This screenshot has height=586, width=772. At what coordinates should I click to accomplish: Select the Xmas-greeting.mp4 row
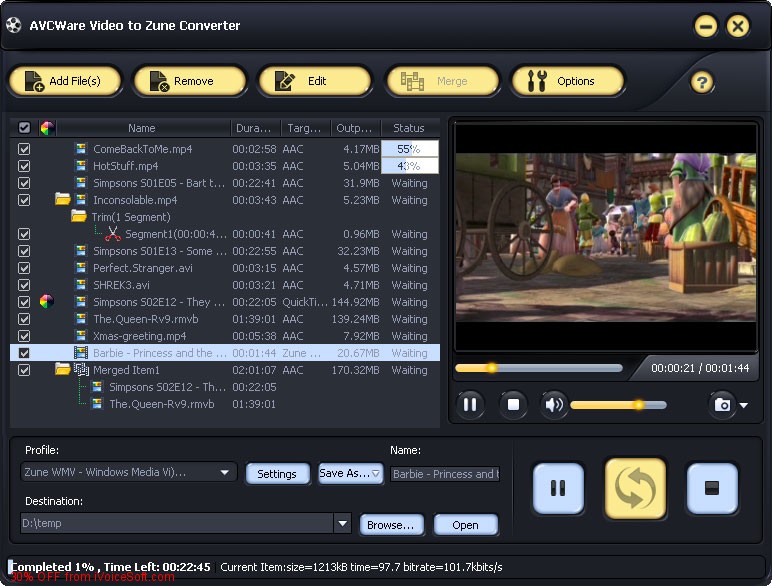pyautogui.click(x=225, y=336)
